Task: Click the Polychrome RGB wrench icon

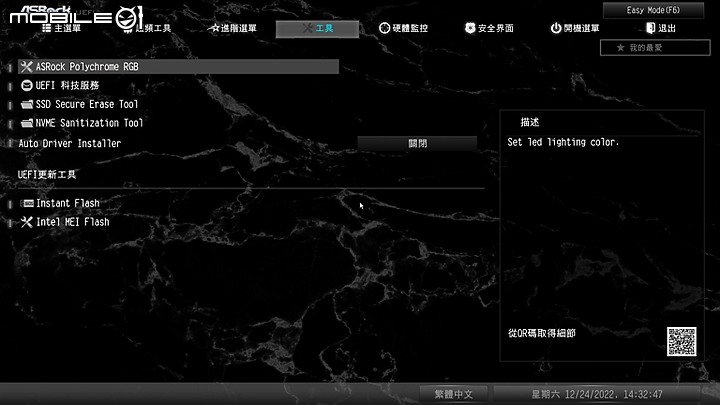Action: [27, 67]
